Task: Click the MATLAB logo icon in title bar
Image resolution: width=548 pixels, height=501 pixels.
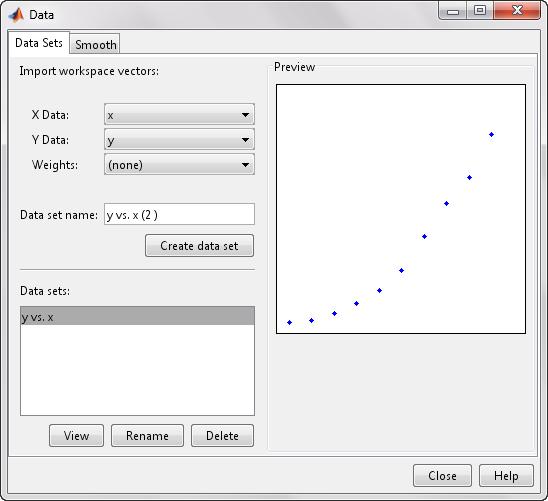Action: 16,15
